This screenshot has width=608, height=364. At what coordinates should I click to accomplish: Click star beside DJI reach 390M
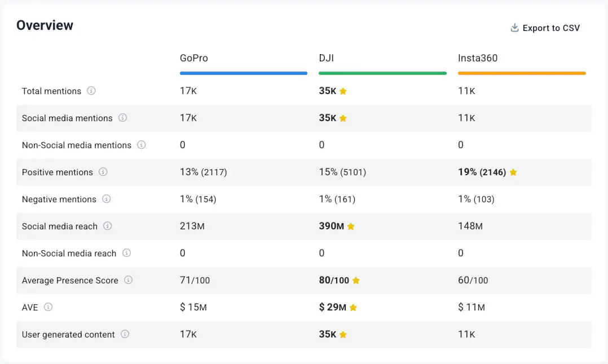coord(351,226)
